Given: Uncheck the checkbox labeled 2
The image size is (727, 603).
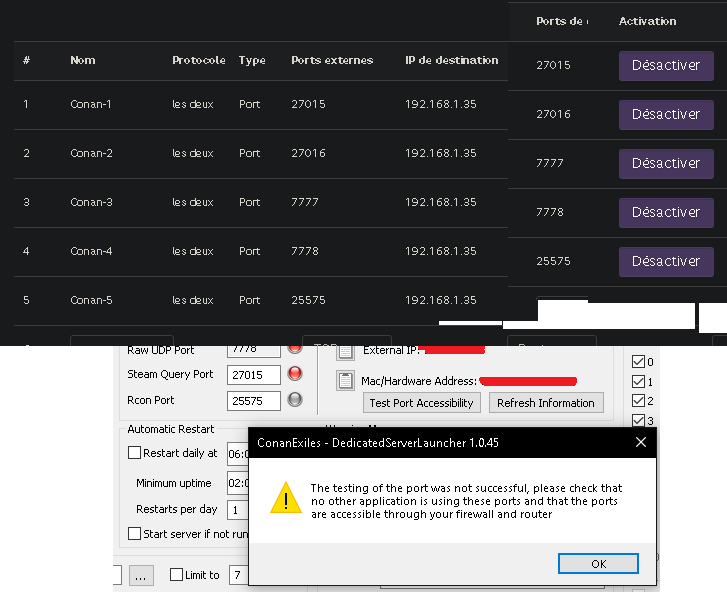Looking at the screenshot, I should click(x=638, y=401).
